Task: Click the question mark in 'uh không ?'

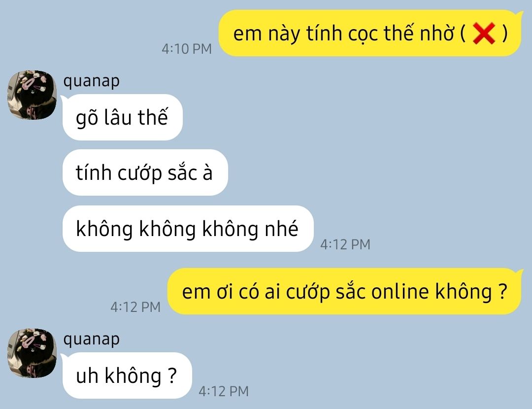Action: pos(172,375)
